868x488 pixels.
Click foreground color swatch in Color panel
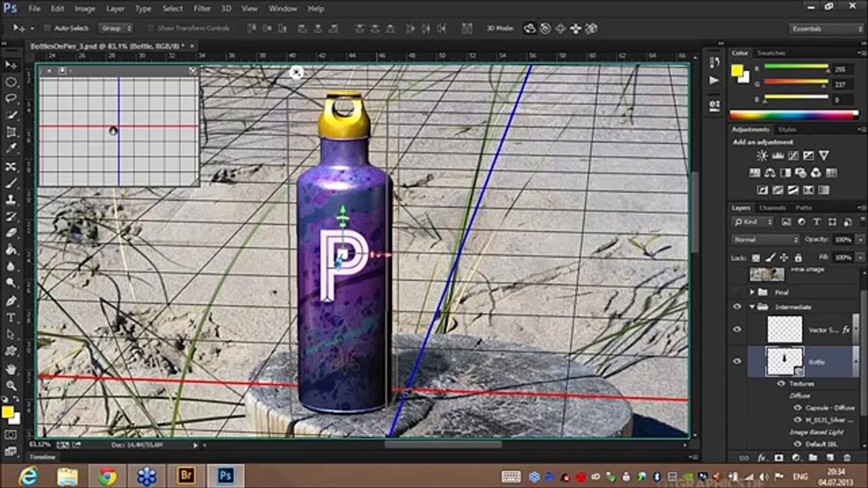(737, 70)
